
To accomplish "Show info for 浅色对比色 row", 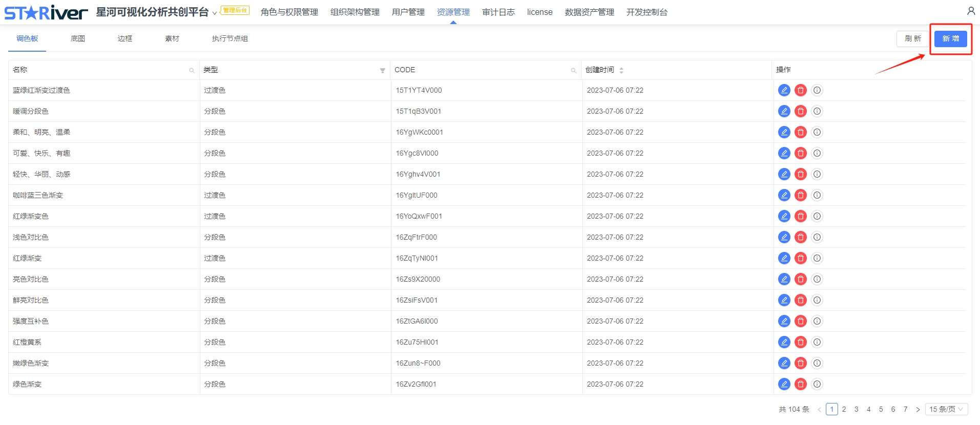I will pos(817,237).
